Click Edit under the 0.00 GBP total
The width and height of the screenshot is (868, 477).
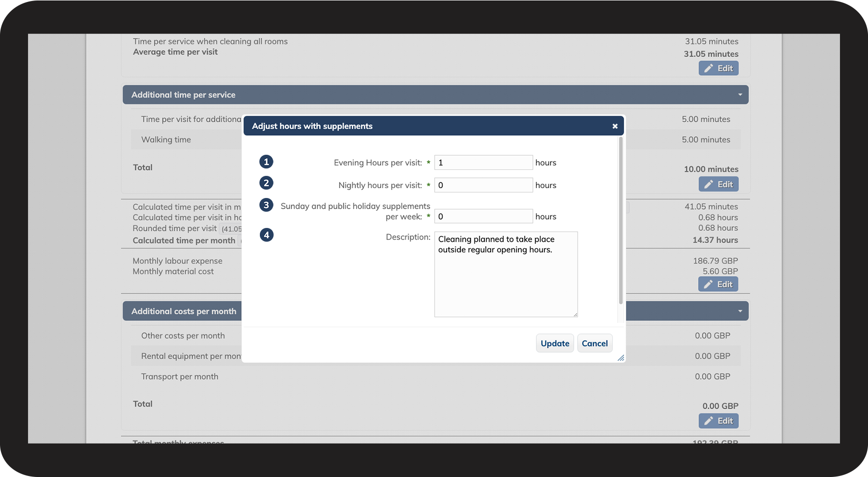719,421
